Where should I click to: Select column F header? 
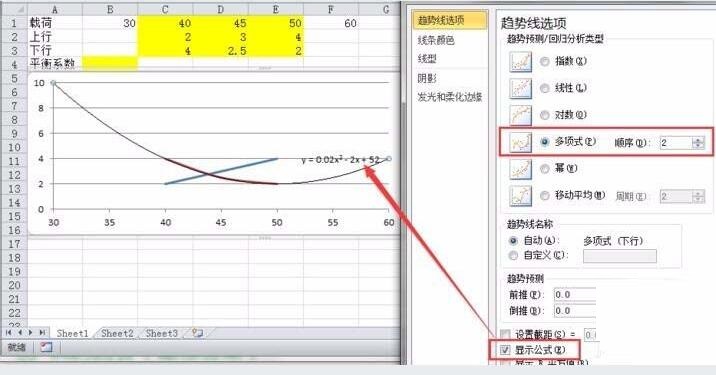coord(331,10)
